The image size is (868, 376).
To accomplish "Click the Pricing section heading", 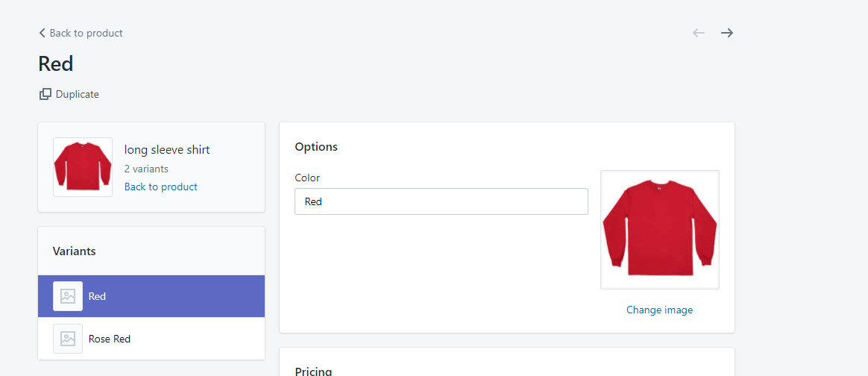I will pos(313,371).
